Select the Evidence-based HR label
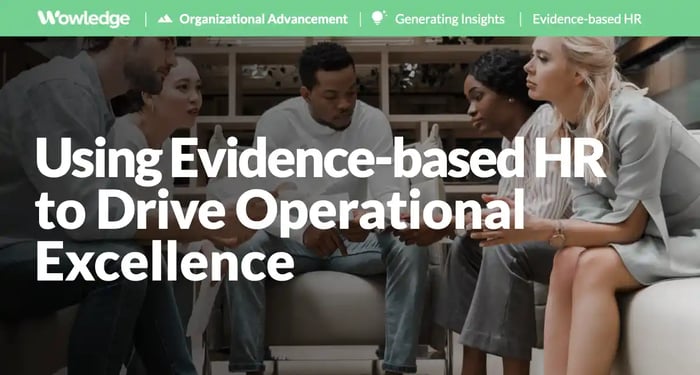This screenshot has width=700, height=375. pos(587,19)
